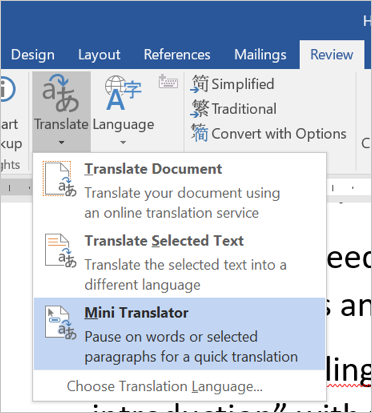Click 'paragraphs for a quick translation' text
The height and width of the screenshot is (413, 372).
pos(191,357)
